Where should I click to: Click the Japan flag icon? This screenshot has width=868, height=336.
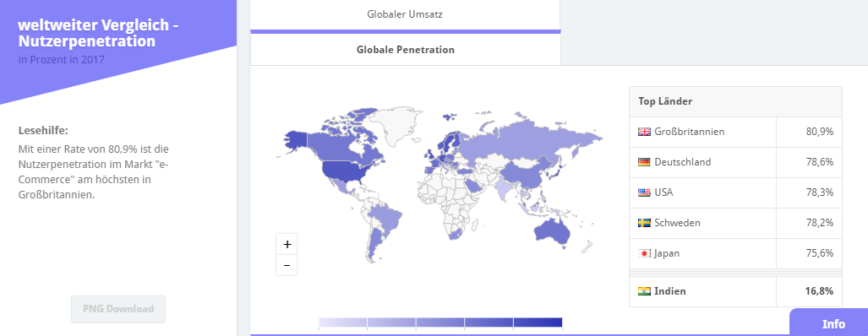coord(644,253)
